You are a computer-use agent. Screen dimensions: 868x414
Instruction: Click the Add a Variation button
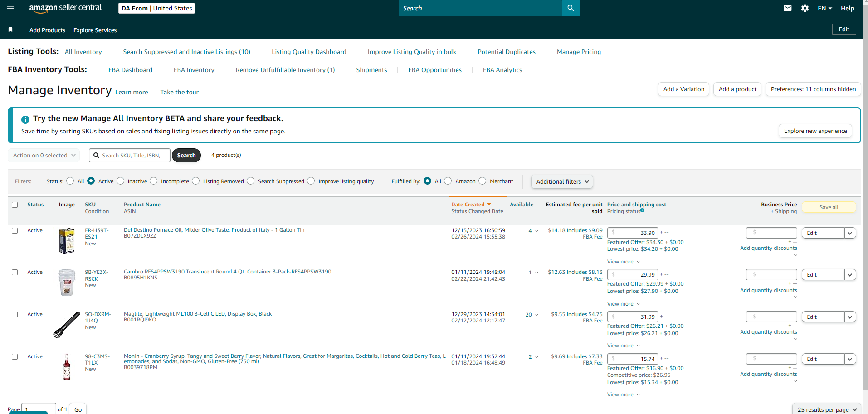(x=684, y=89)
